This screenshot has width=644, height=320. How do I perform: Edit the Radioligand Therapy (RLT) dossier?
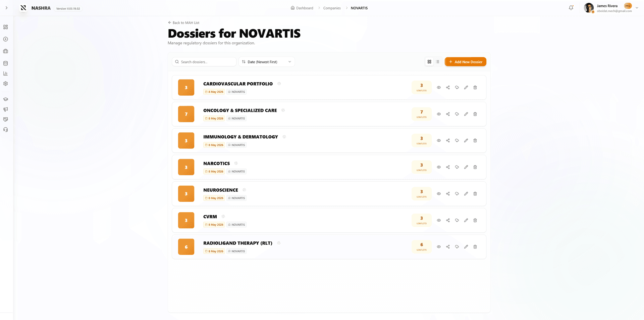[x=466, y=247]
